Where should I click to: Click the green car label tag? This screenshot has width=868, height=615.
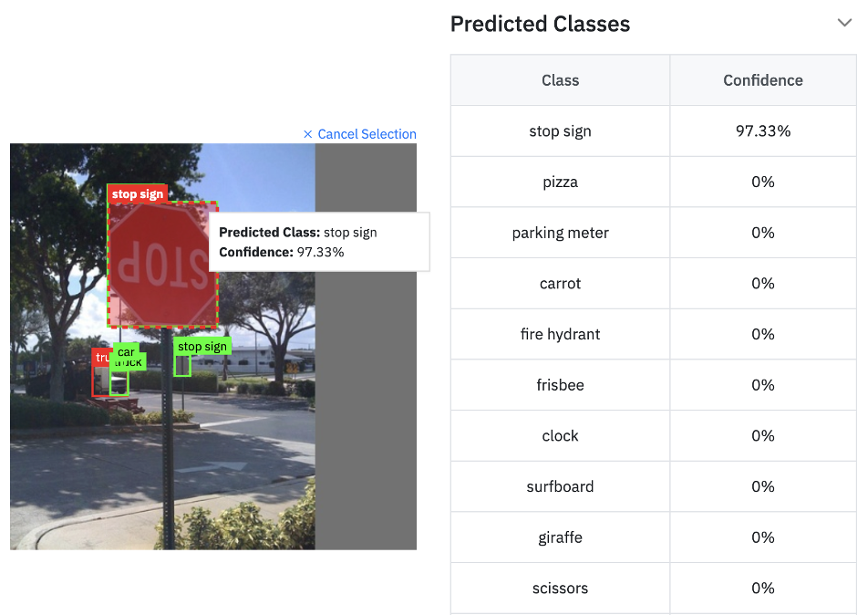click(126, 351)
